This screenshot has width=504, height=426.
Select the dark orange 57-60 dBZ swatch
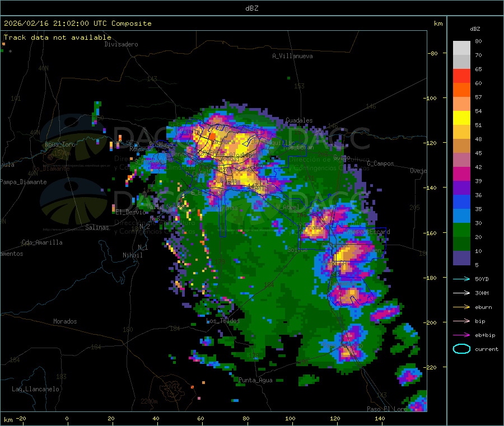(461, 90)
